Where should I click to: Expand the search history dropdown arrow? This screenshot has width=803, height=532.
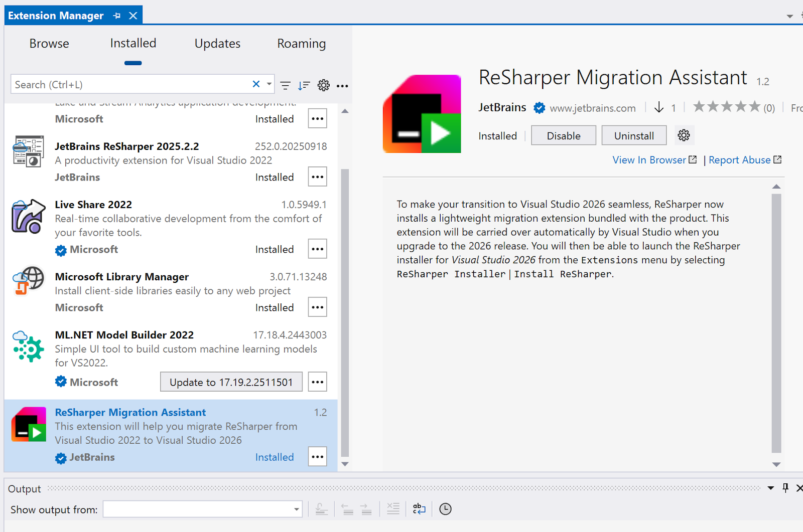point(270,84)
